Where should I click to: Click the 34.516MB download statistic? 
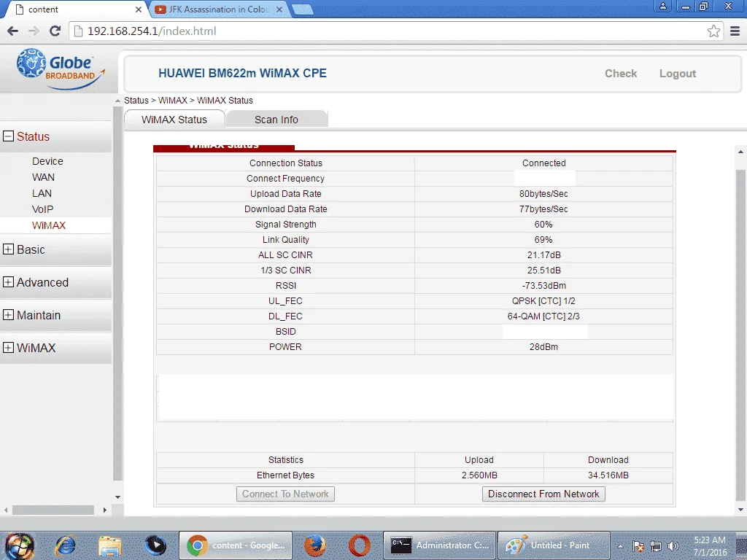point(608,475)
